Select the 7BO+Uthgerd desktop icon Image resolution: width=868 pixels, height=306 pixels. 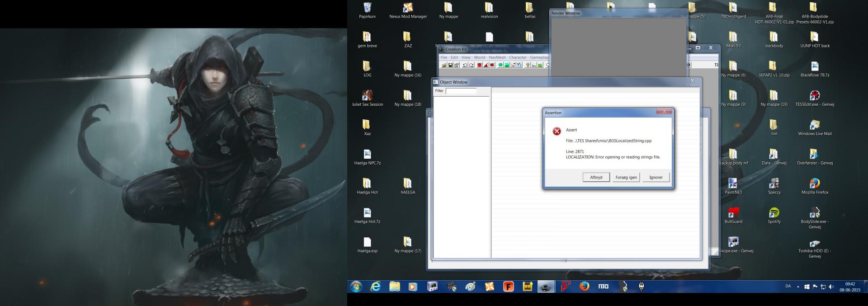tap(733, 11)
